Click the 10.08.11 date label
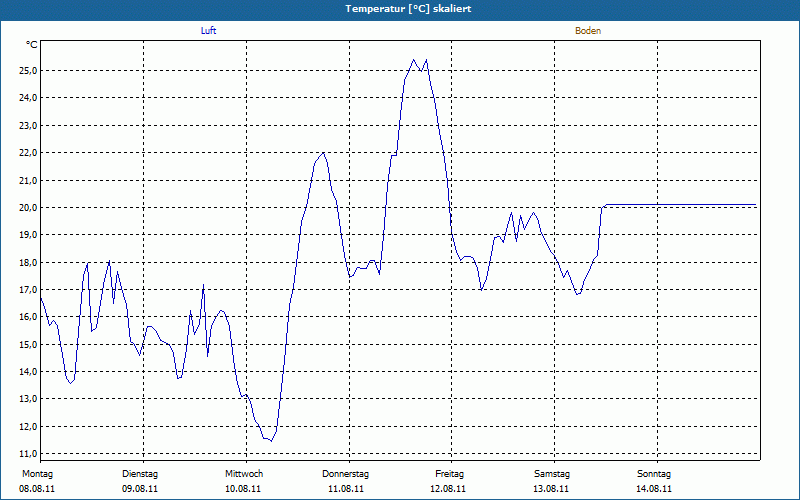Viewport: 800px width, 500px height. pyautogui.click(x=243, y=489)
